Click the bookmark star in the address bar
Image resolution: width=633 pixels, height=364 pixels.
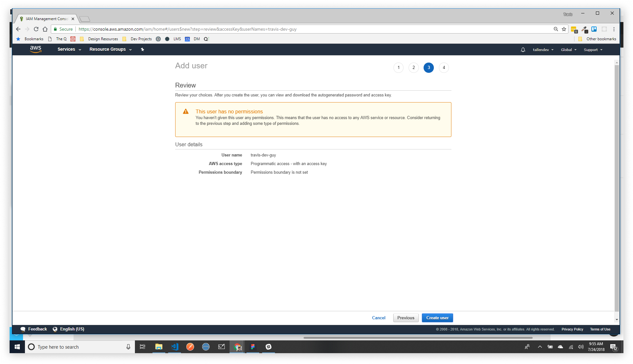coord(564,29)
